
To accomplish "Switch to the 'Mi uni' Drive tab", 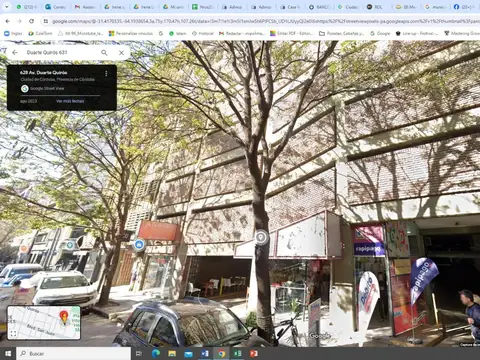I will click(x=173, y=7).
